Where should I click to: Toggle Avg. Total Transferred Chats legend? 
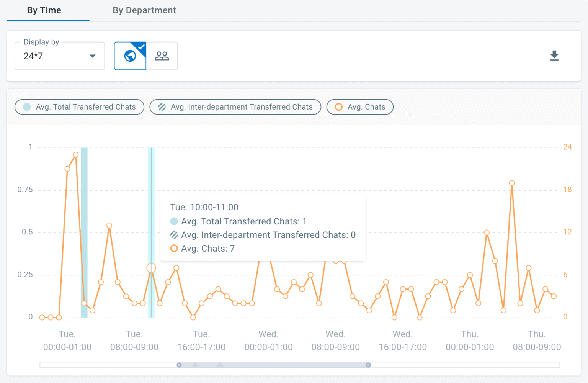coord(80,107)
